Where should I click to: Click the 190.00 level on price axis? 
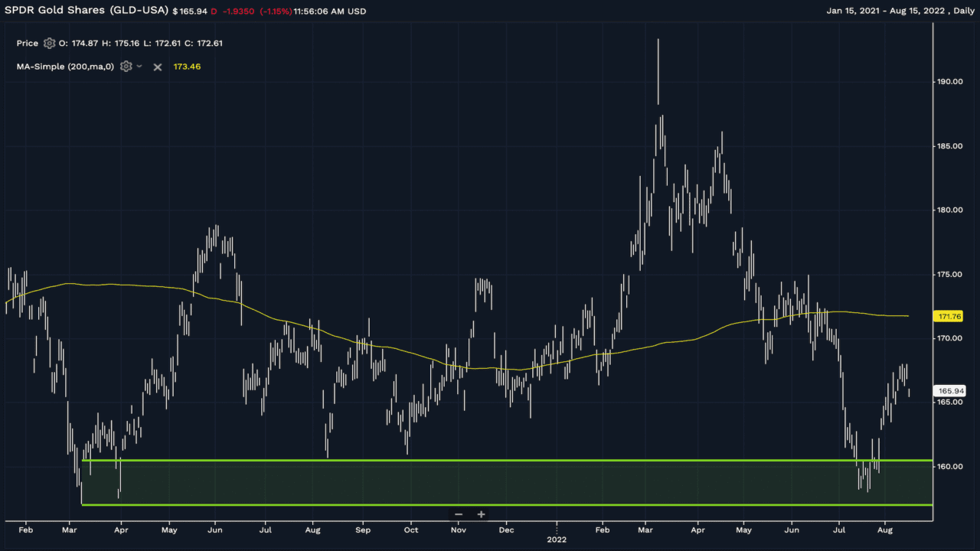pyautogui.click(x=949, y=81)
